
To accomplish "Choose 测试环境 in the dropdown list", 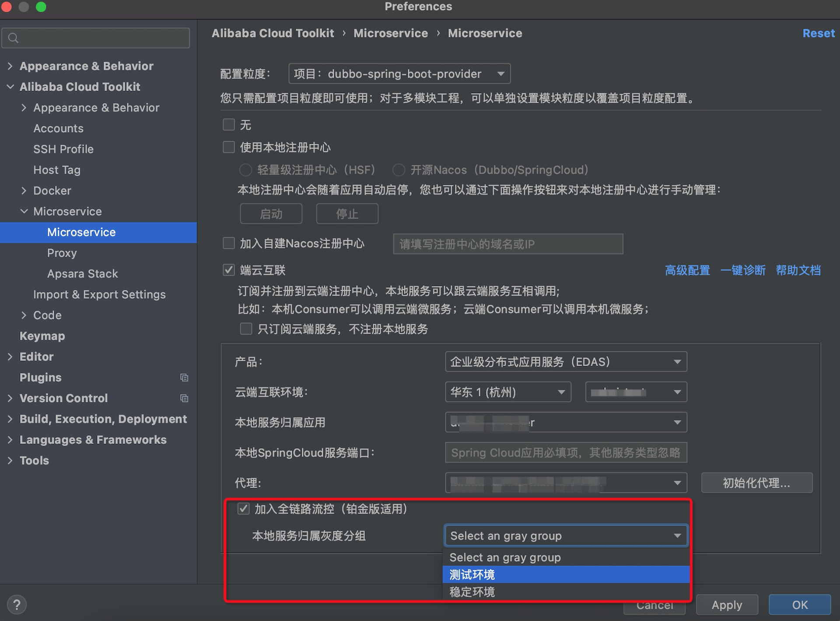I will point(472,574).
